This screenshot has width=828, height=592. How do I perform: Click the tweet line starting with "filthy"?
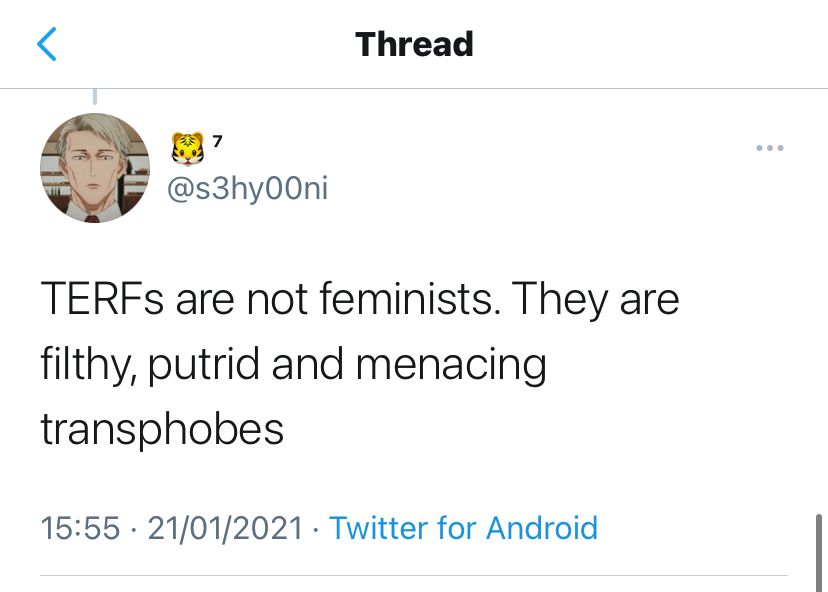pos(293,365)
